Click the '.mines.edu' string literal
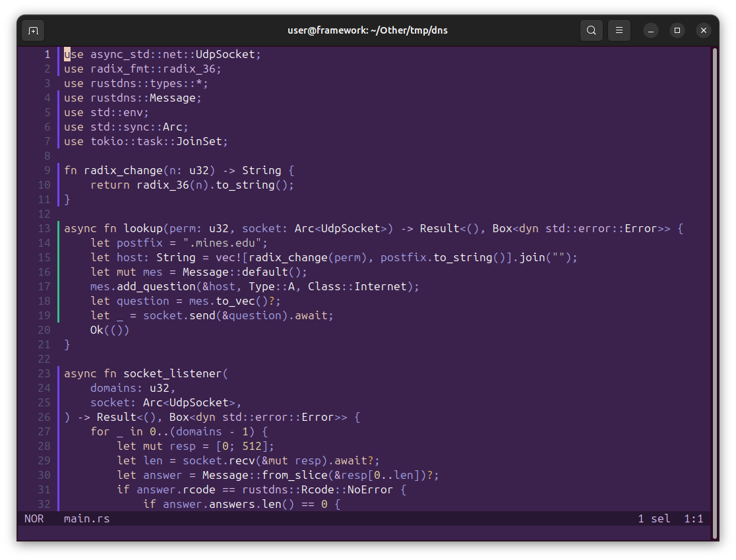This screenshot has width=736, height=560. point(222,243)
